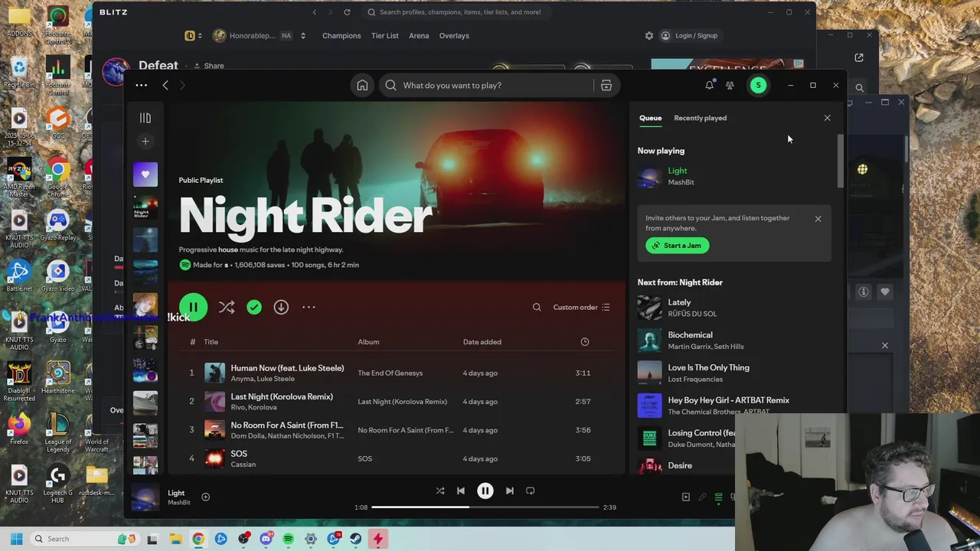Open Liked Songs in sidebar

[145, 174]
